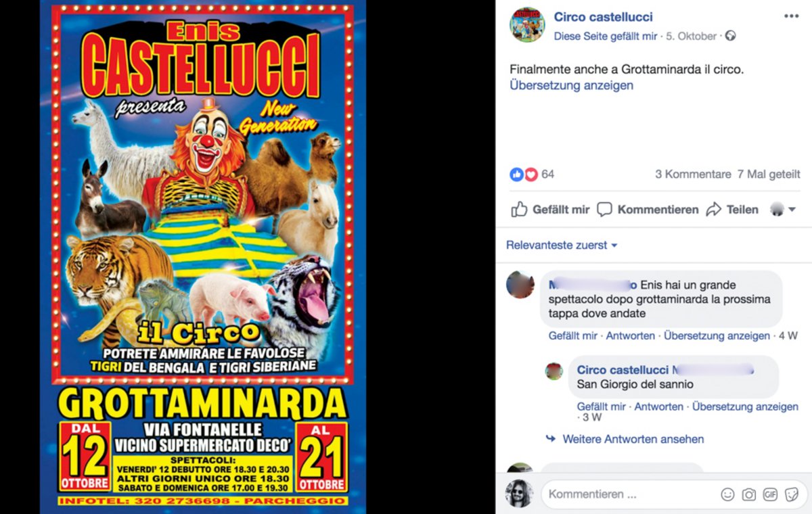Show reactions list of 64 likes
Image resolution: width=812 pixels, height=514 pixels.
532,174
